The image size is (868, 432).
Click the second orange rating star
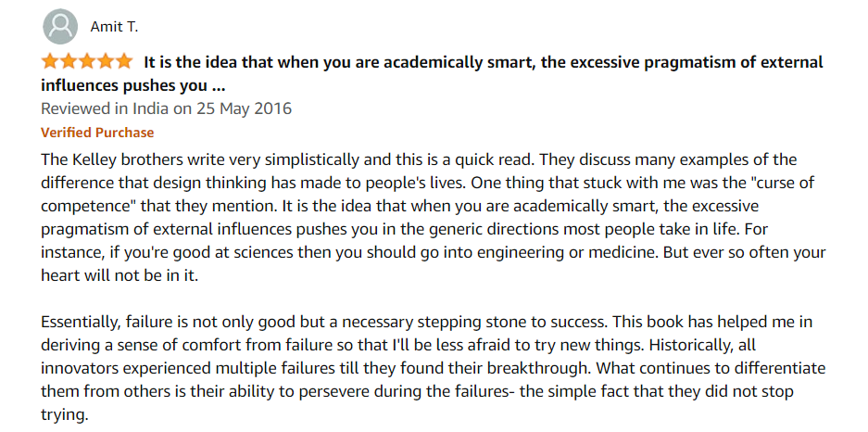tap(69, 61)
